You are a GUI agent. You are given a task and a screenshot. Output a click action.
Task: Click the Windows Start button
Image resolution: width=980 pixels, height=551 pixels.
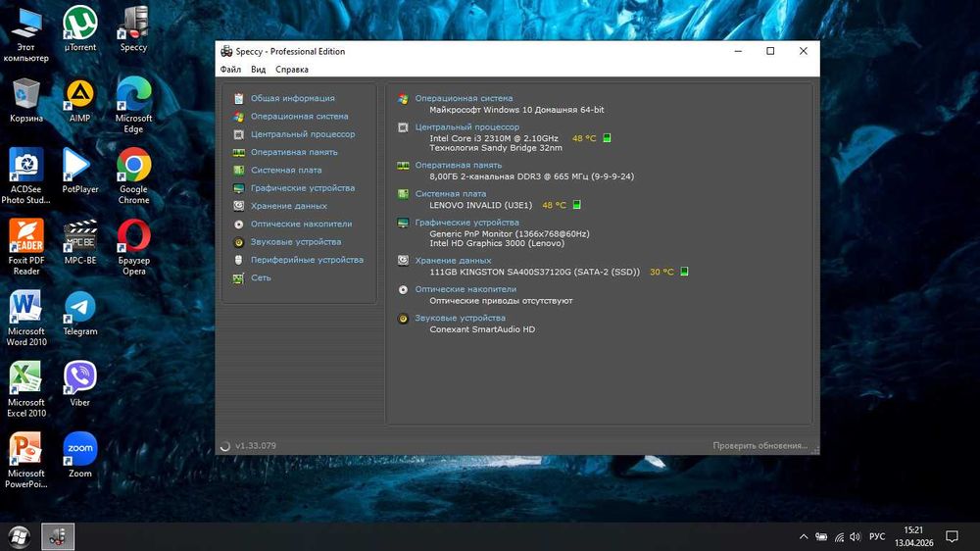(19, 536)
